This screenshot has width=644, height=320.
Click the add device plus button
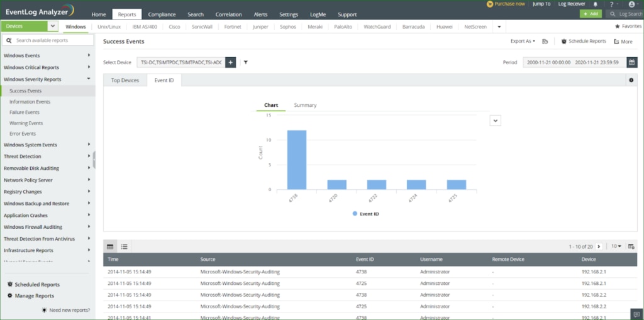click(230, 62)
